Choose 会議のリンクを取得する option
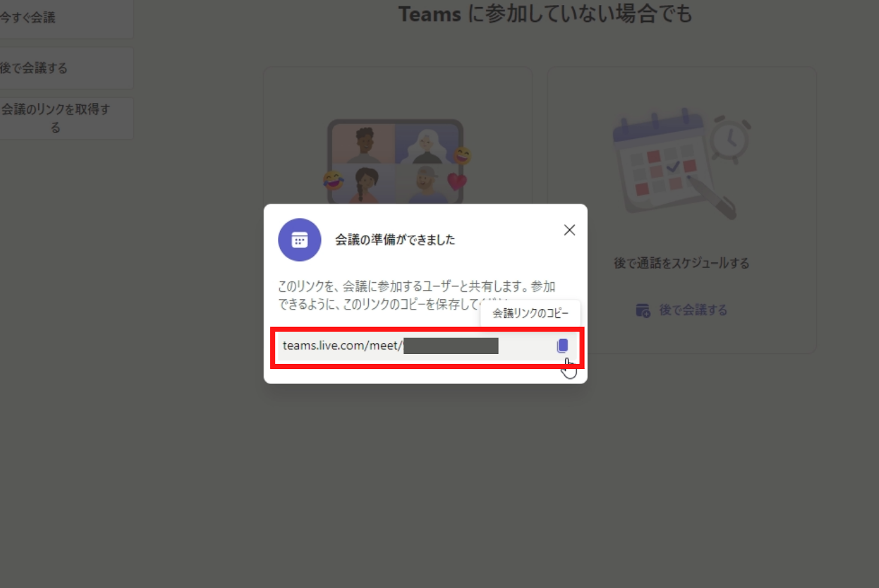This screenshot has height=588, width=879. 56,118
